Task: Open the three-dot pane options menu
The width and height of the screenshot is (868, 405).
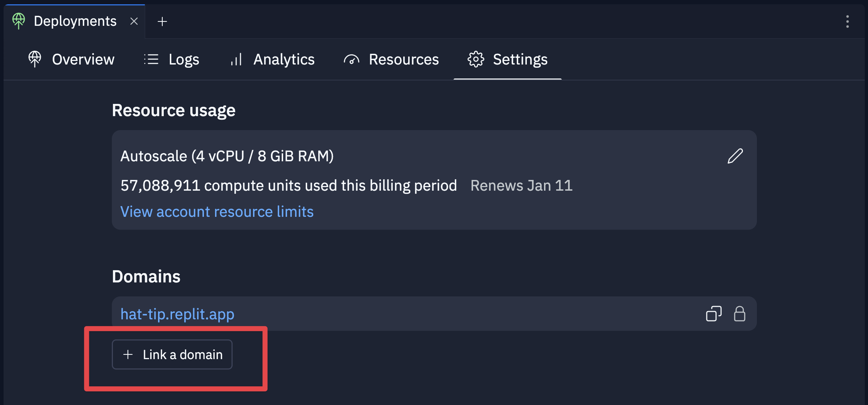Action: [x=847, y=22]
